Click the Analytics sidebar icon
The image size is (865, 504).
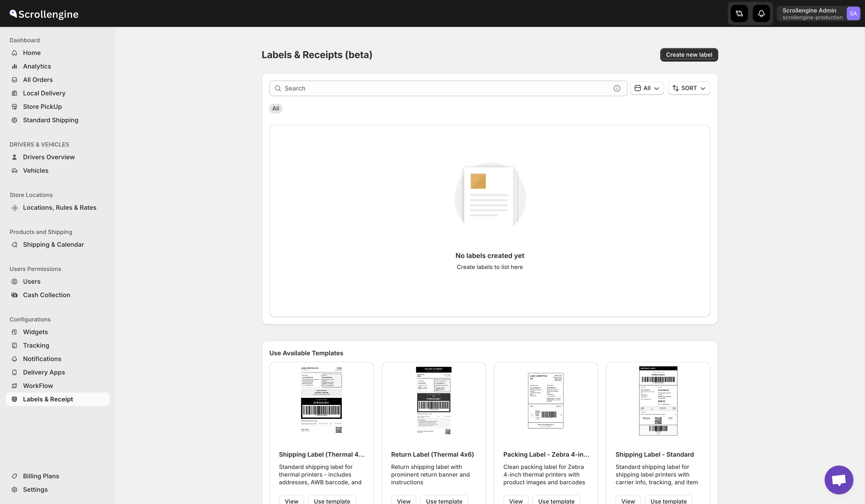pos(14,66)
